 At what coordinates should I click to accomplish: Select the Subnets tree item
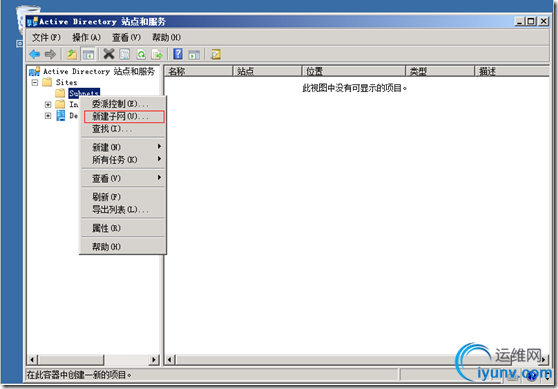[x=84, y=93]
